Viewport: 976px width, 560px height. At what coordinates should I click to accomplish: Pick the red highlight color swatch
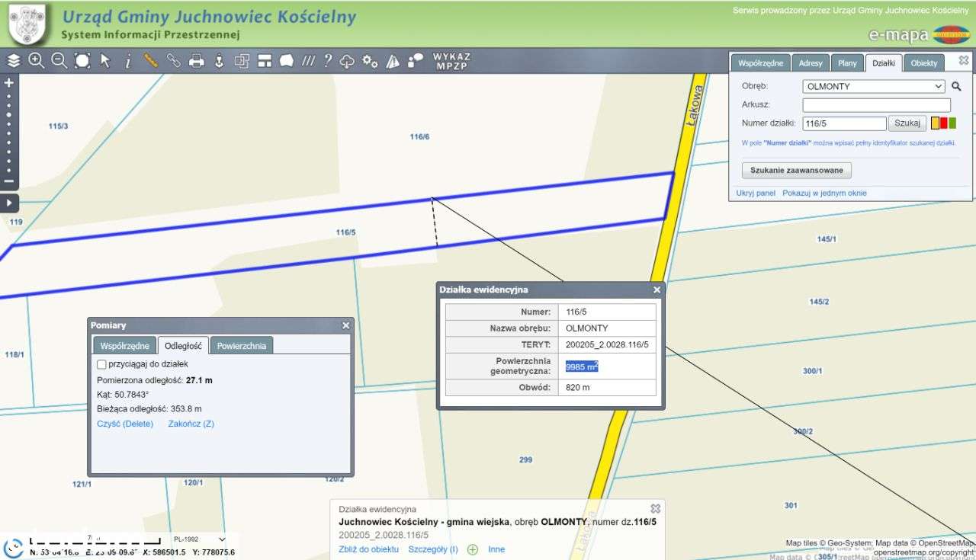pos(944,123)
